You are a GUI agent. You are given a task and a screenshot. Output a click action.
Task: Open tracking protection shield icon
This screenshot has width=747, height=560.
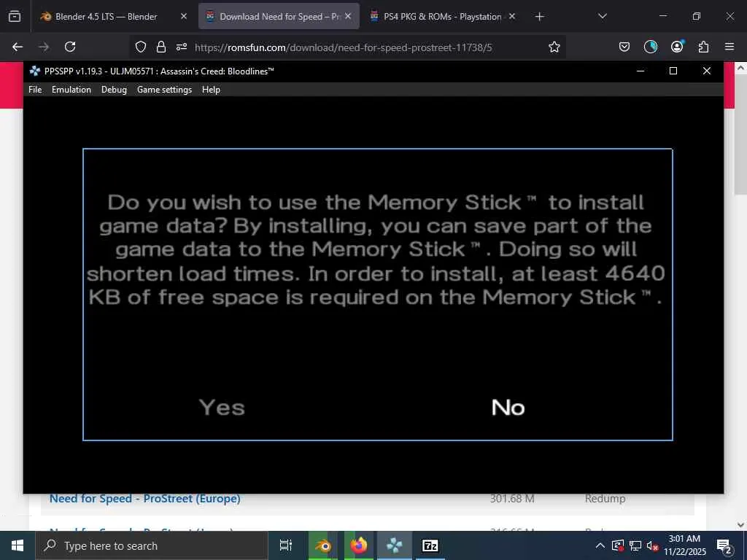141,47
